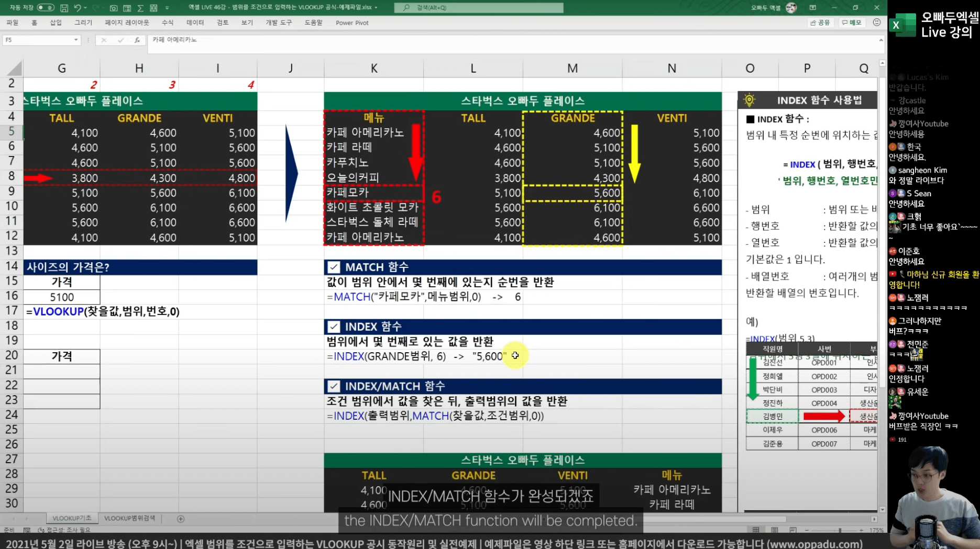Image resolution: width=980 pixels, height=549 pixels.
Task: Open the 페이지 레이아웃 ribbon tab
Action: point(127,23)
